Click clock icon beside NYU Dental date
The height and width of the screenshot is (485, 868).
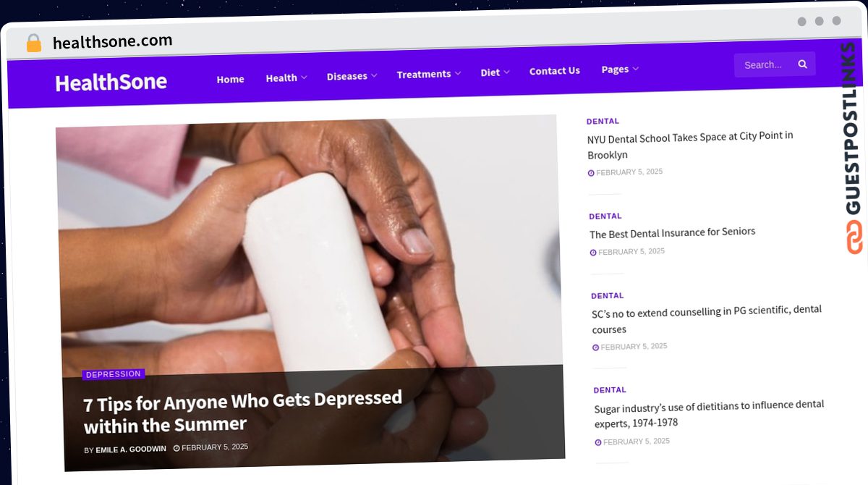tap(591, 173)
